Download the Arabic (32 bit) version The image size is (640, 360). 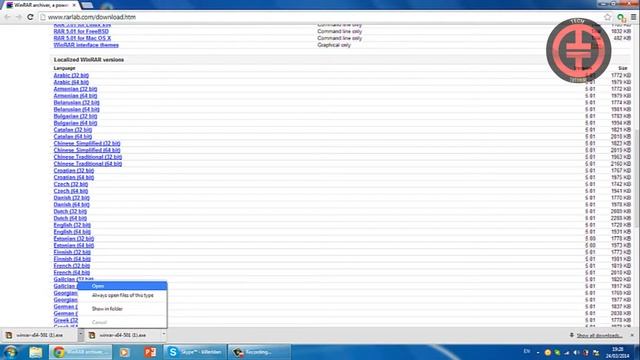[71, 76]
